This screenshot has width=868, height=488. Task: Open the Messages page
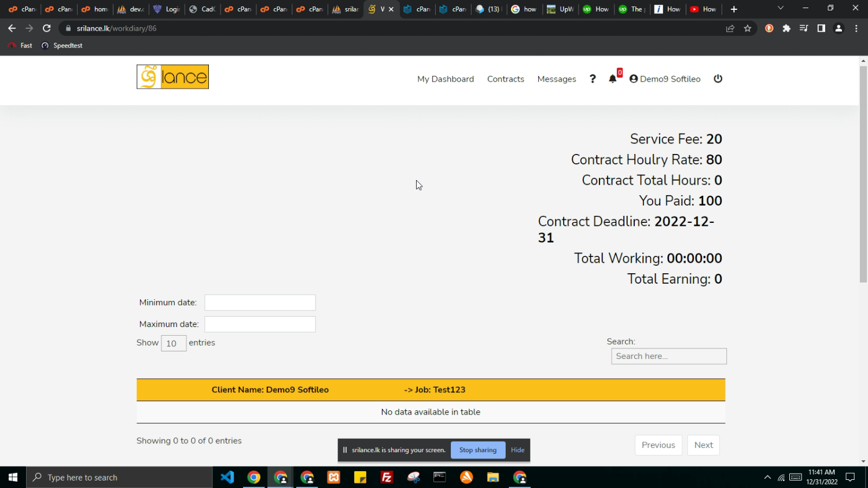coord(556,79)
